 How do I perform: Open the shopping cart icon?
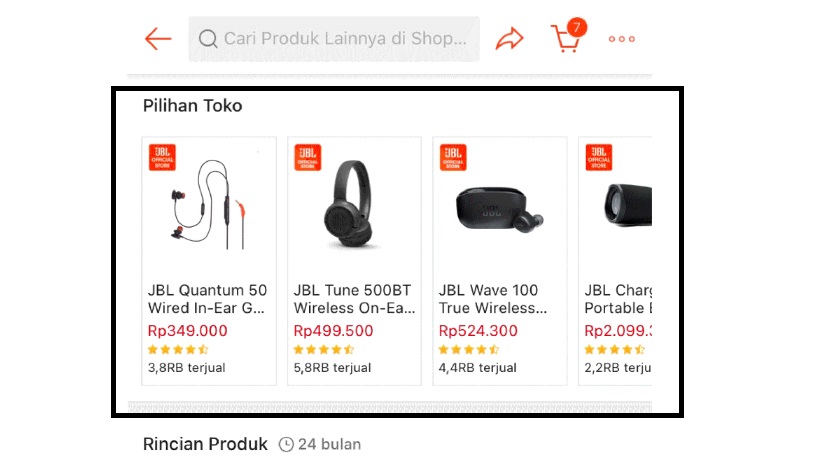(565, 40)
